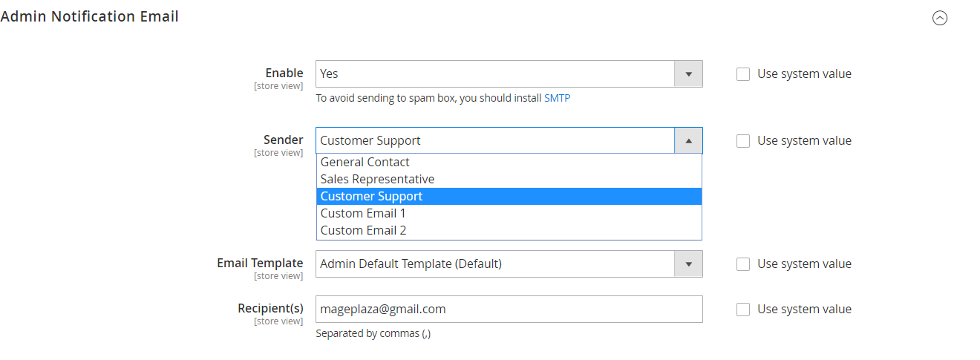This screenshot has height=360, width=980.
Task: Click the Admin Notification Email heading
Action: click(x=90, y=16)
